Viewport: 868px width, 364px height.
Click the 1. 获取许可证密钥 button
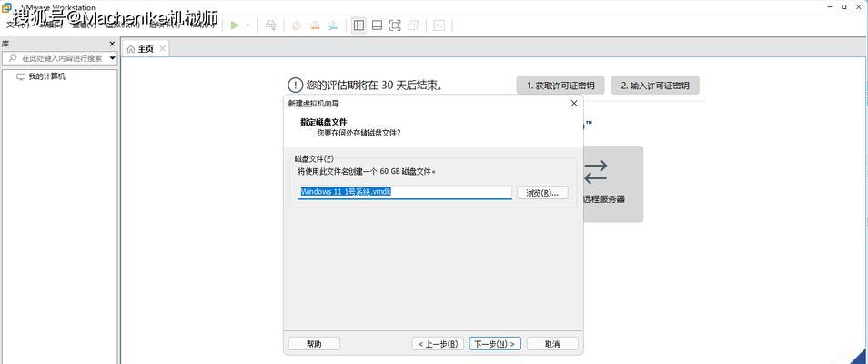[560, 86]
